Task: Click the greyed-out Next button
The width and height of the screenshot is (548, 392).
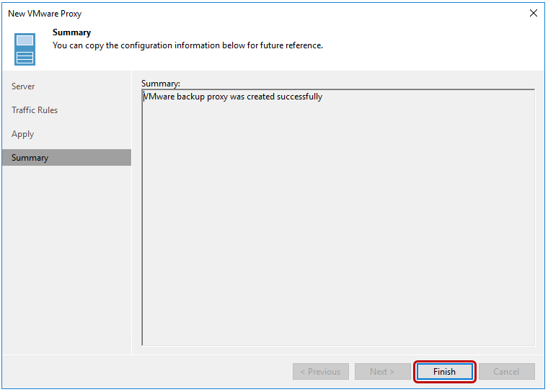Action: tap(382, 371)
